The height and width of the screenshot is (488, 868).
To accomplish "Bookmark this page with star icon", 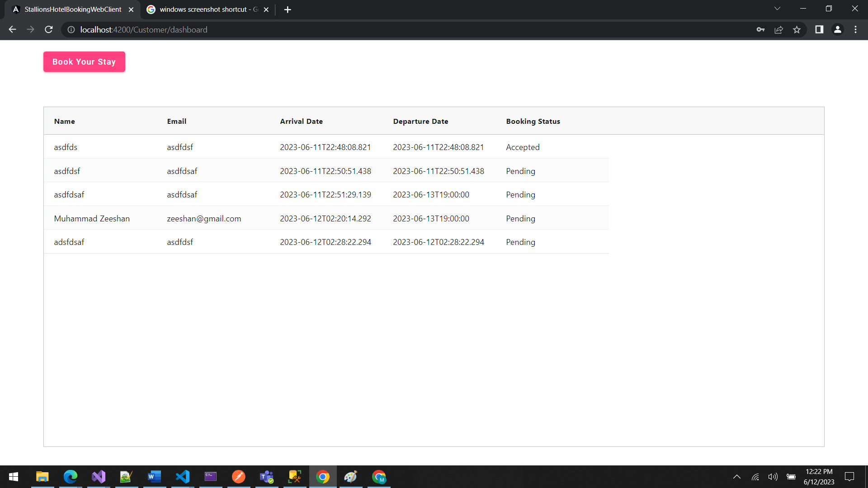I will pyautogui.click(x=797, y=29).
